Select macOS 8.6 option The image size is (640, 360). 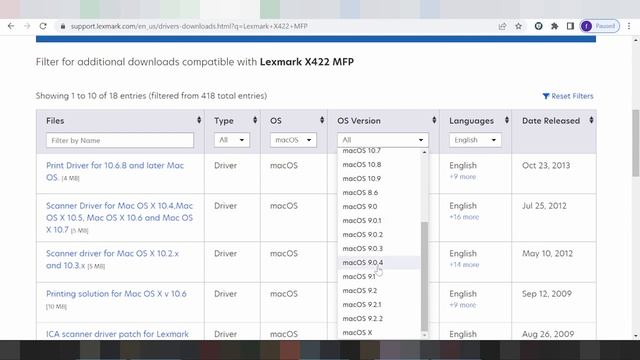[x=379, y=193]
